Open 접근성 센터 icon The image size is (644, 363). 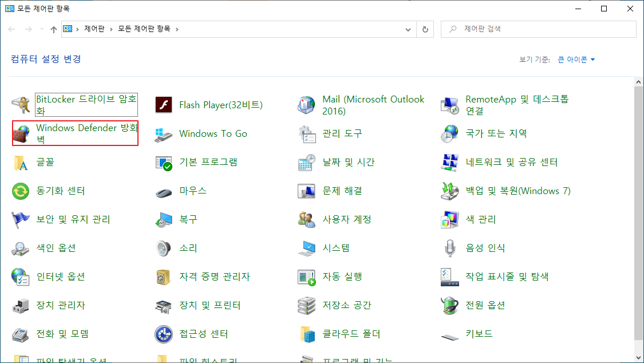(x=164, y=335)
